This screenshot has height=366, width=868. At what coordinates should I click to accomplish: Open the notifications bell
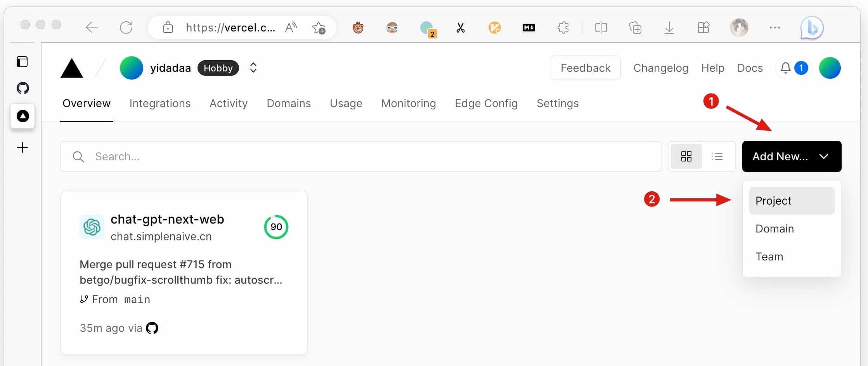point(785,68)
